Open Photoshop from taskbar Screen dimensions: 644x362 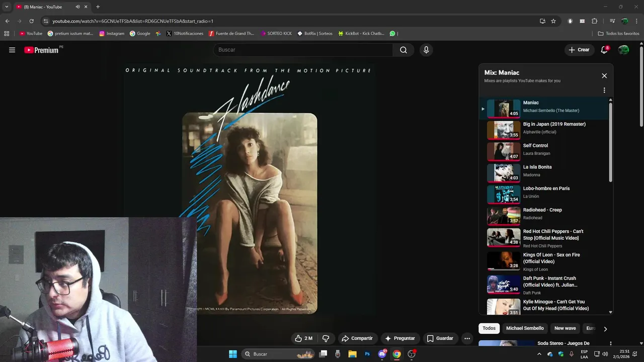pyautogui.click(x=367, y=354)
